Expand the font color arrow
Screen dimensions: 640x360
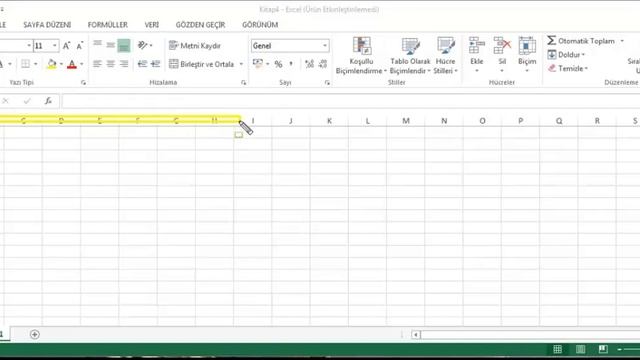pos(82,64)
